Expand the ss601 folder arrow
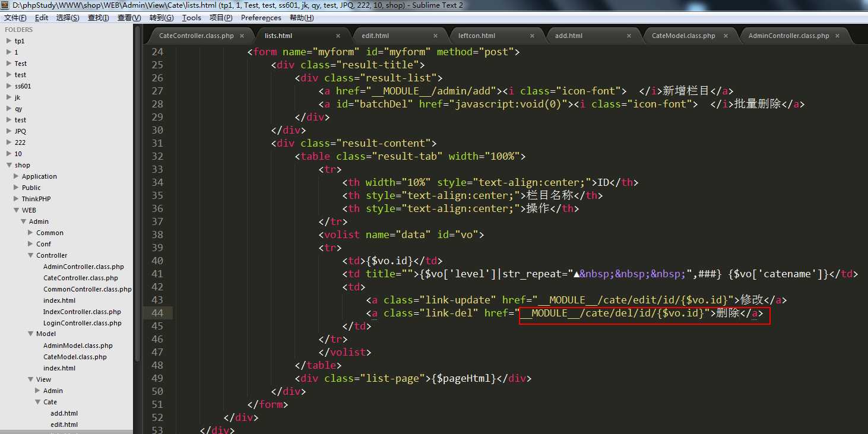The width and height of the screenshot is (868, 434). (x=8, y=86)
